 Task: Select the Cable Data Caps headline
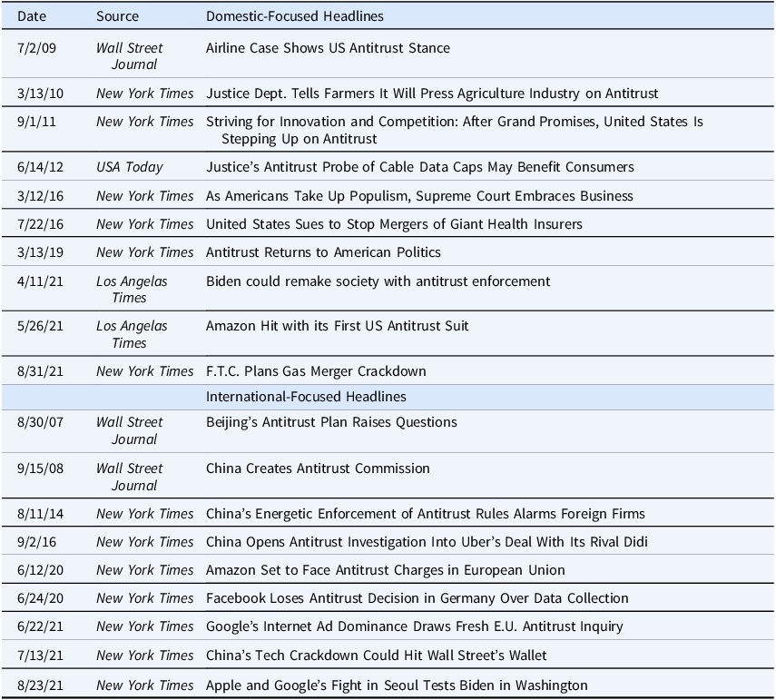pyautogui.click(x=419, y=167)
